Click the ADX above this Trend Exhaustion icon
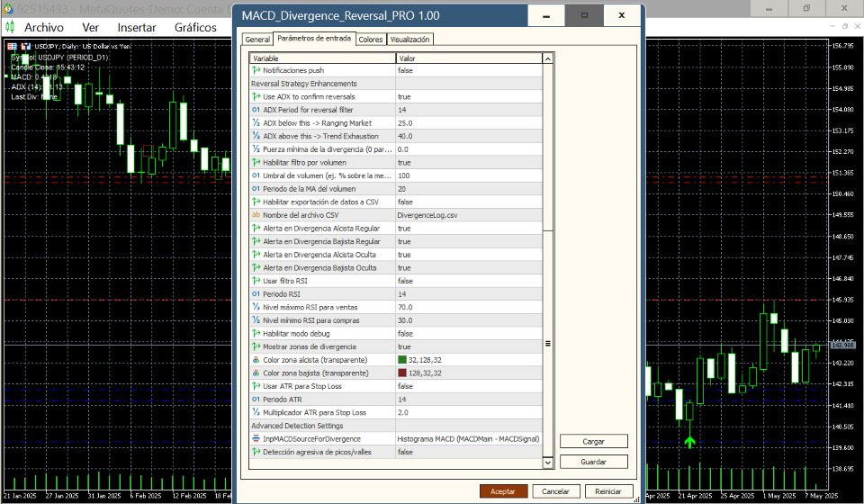Screen dimensions: 864x504 tap(256, 136)
